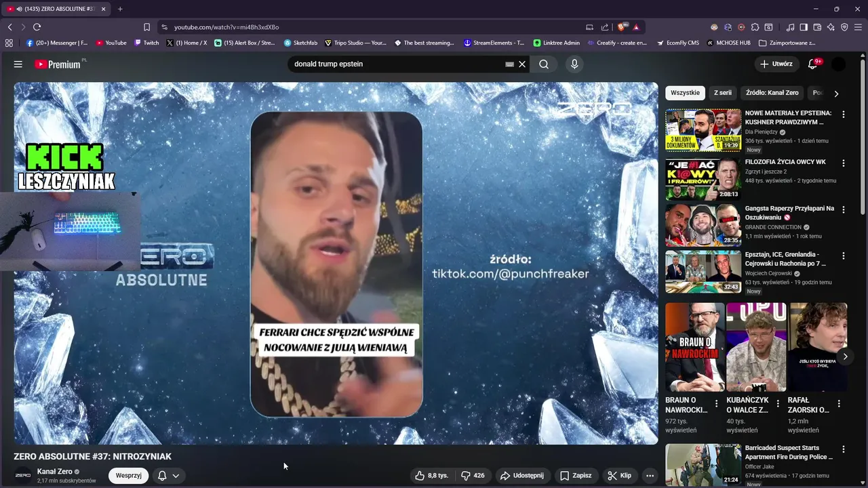Open menu for NOWE MATERIAŁY EPSTEINA video

tap(844, 115)
